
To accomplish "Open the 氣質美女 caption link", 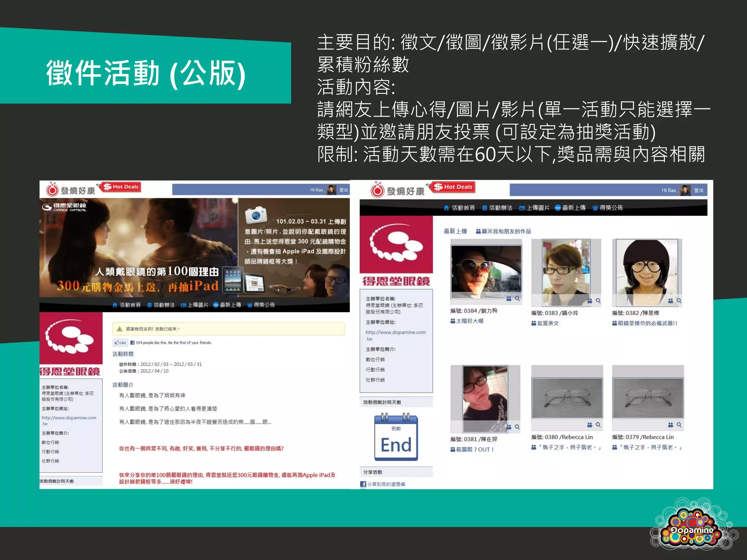I will 545,323.
